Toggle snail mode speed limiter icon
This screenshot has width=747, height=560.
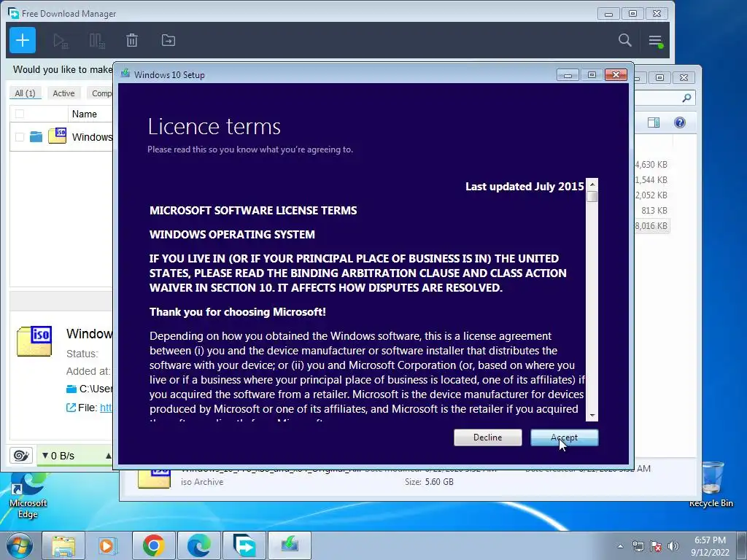tap(21, 456)
